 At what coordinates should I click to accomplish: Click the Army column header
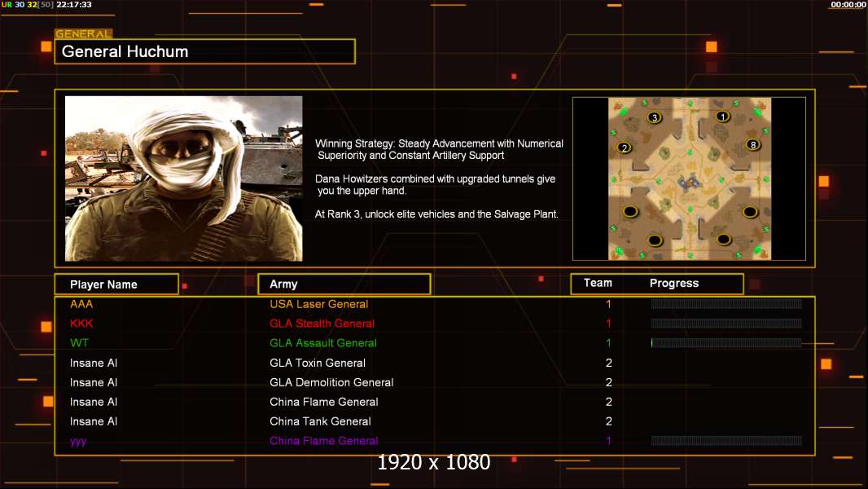pos(344,284)
